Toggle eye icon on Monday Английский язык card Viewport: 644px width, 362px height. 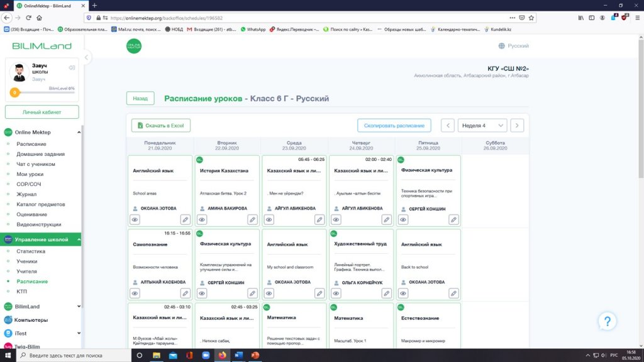135,219
